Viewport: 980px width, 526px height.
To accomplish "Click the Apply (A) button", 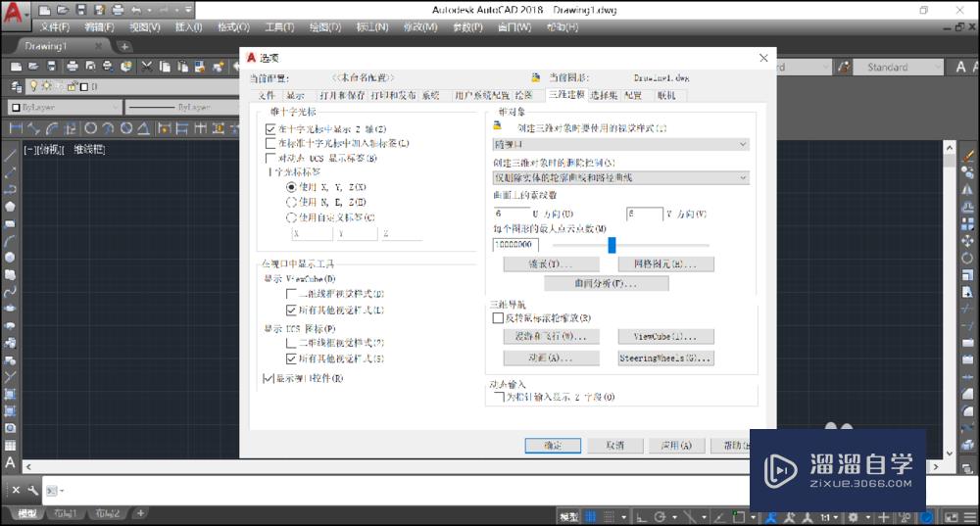I will pyautogui.click(x=677, y=446).
